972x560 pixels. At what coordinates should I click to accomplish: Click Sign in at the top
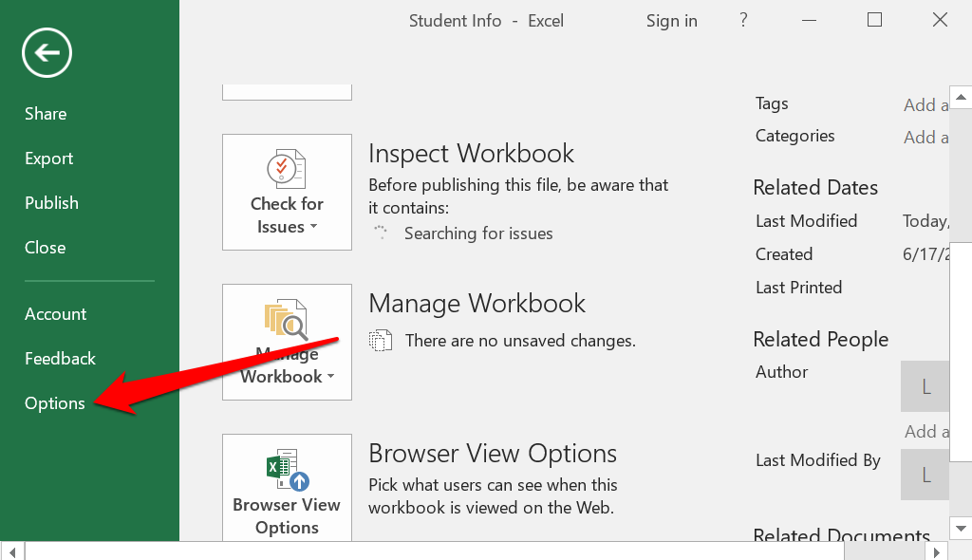click(x=671, y=21)
